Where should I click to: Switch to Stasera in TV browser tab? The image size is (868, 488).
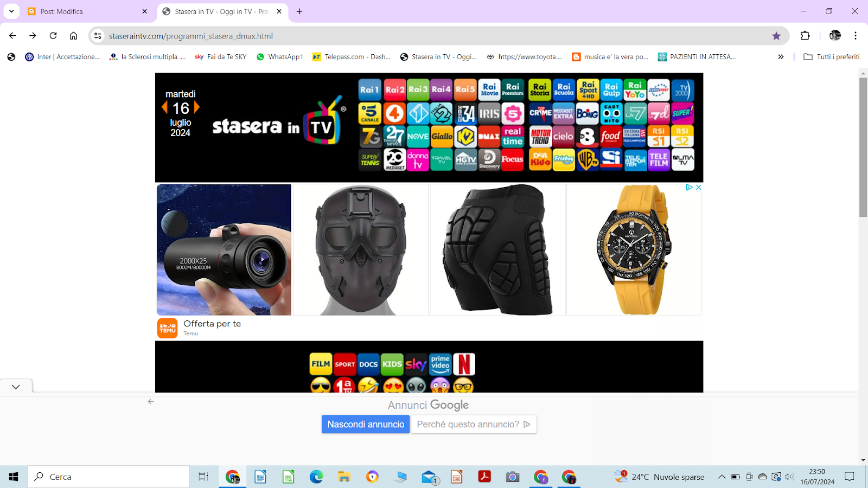click(x=222, y=11)
